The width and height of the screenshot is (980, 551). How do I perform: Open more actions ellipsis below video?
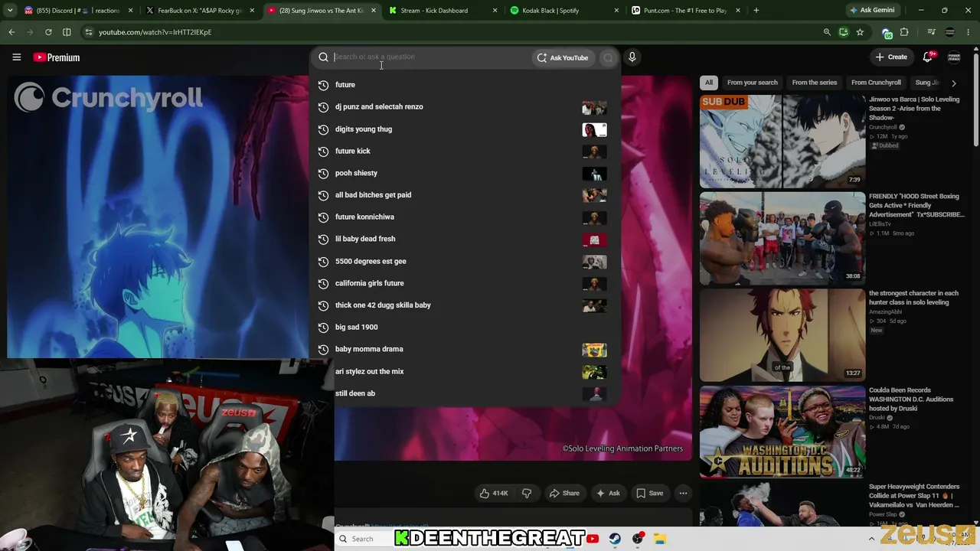[x=683, y=494]
